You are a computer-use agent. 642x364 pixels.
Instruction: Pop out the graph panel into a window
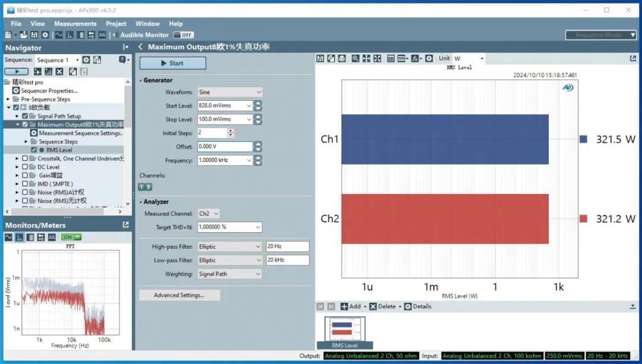(x=633, y=58)
